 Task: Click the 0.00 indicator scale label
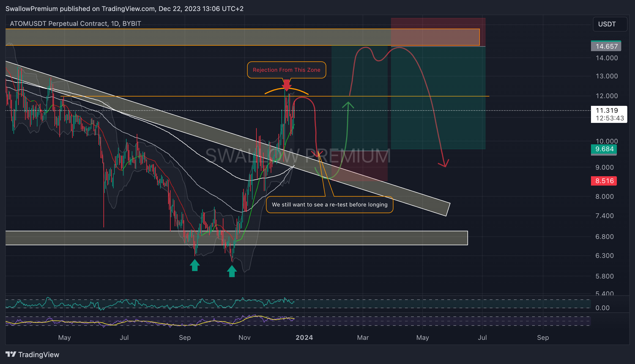coord(603,308)
